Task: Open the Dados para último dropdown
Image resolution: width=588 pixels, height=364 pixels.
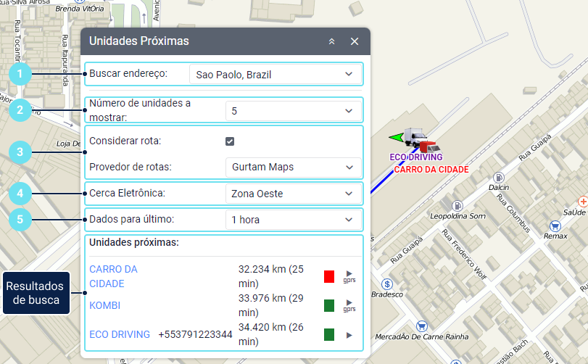Action: click(x=294, y=220)
